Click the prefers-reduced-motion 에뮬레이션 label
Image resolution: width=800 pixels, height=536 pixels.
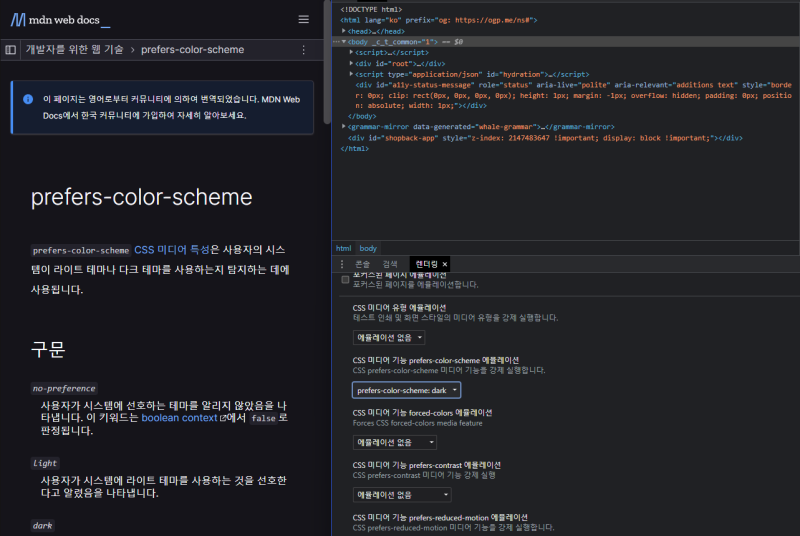(440, 518)
